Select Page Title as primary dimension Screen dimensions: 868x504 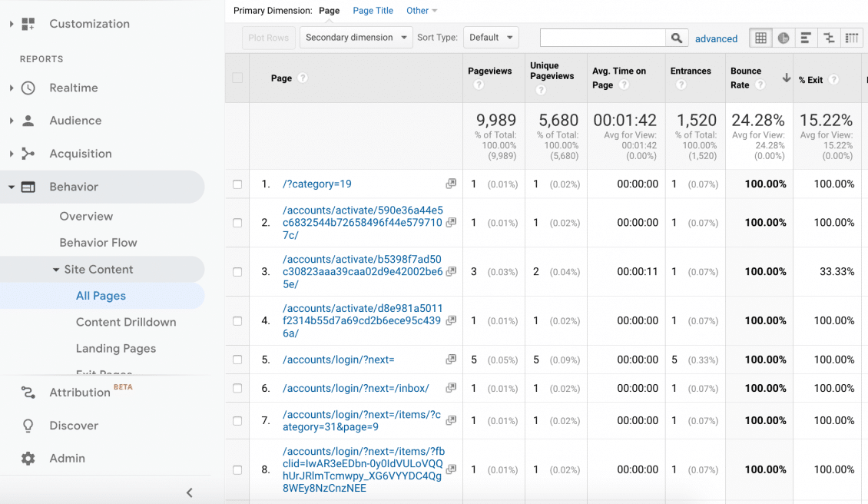point(373,11)
